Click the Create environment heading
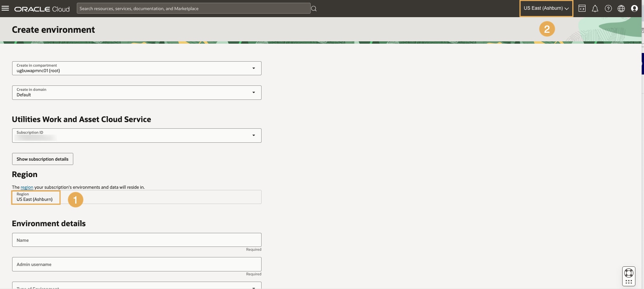The height and width of the screenshot is (289, 644). (53, 30)
